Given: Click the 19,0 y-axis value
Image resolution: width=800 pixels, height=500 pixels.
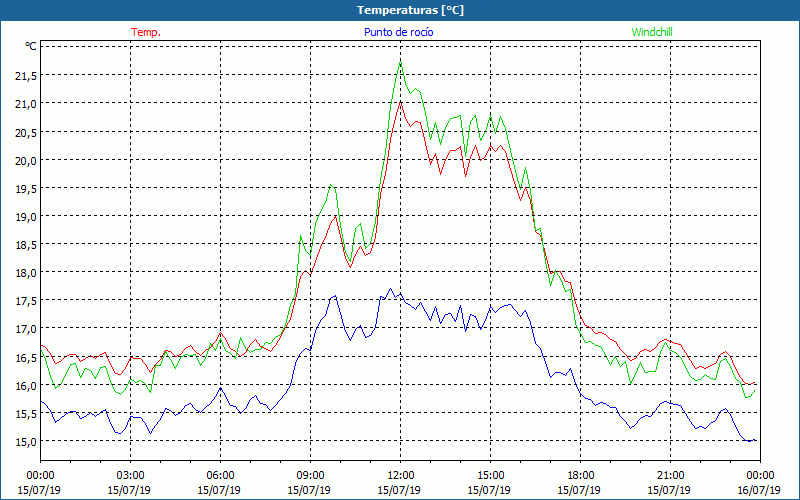Looking at the screenshot, I should point(26,217).
